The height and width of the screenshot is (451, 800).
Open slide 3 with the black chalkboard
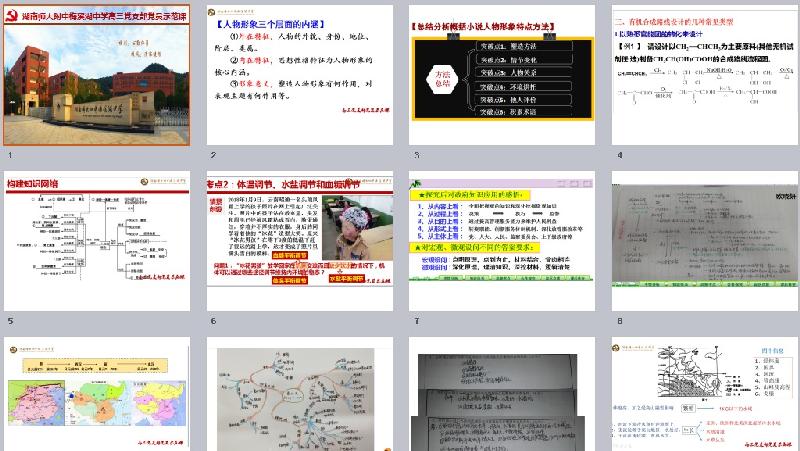click(502, 74)
